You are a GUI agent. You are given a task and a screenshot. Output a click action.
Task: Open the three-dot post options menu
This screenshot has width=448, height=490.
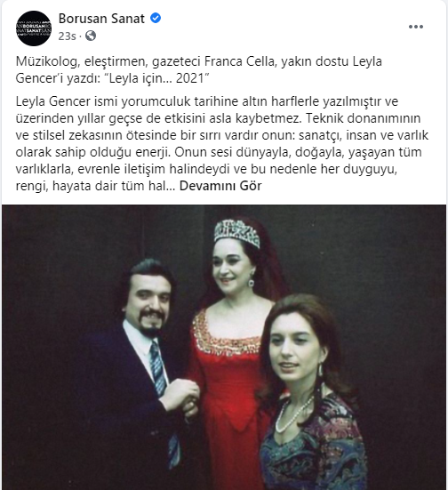416,27
